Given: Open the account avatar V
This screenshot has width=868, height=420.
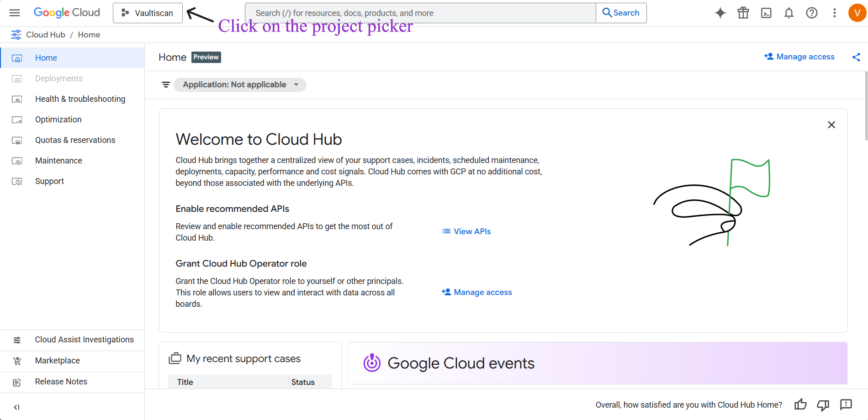Looking at the screenshot, I should (x=857, y=13).
